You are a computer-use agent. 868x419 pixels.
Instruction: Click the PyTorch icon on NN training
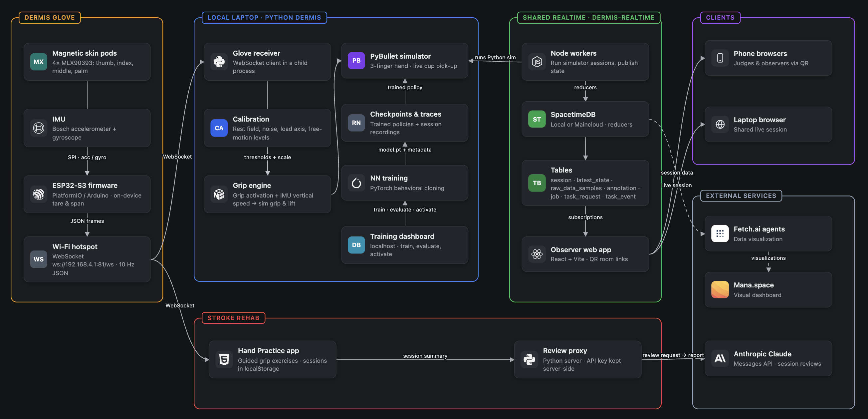(x=356, y=183)
